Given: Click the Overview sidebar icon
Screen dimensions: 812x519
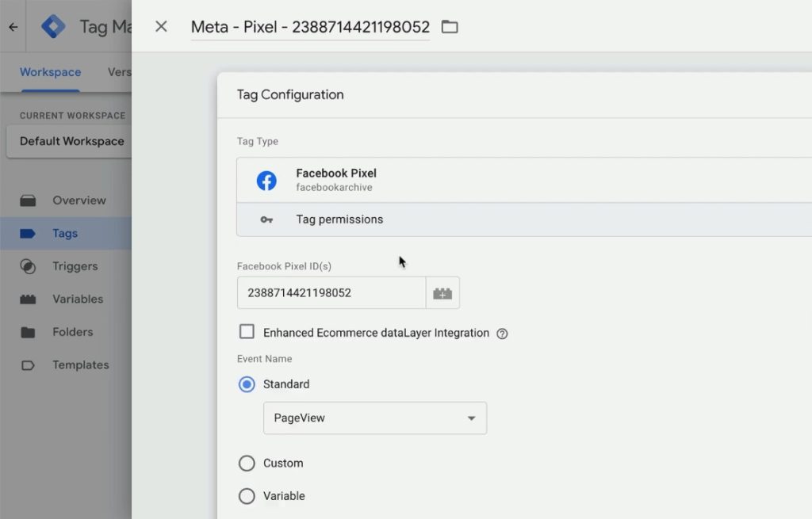Looking at the screenshot, I should (x=28, y=200).
